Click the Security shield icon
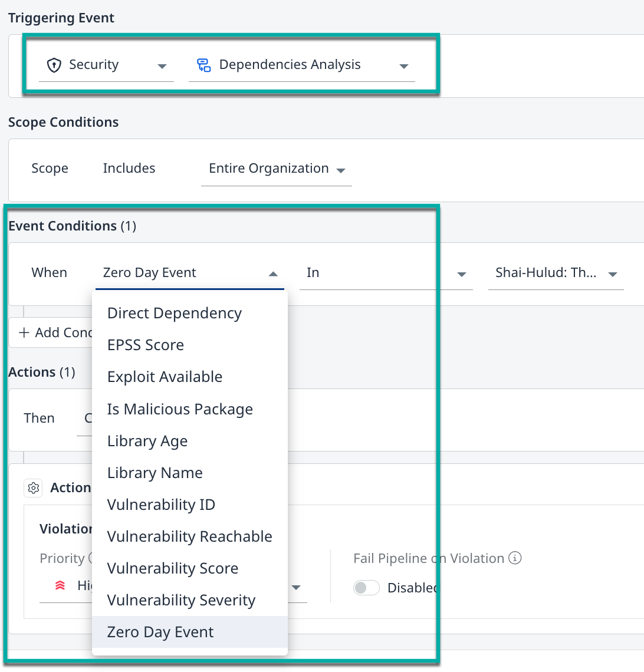 click(x=54, y=65)
